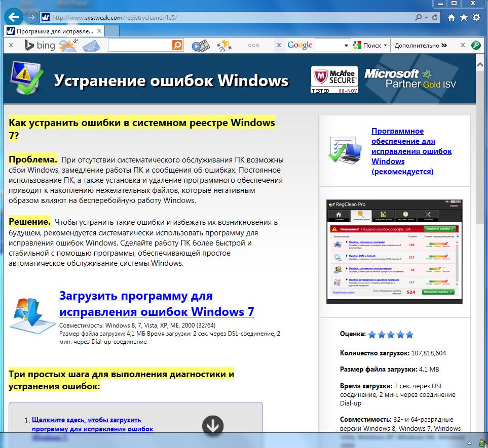This screenshot has width=488, height=448.
Task: Open 'Программное обеспечение для исправления ошибок Windows' link
Action: [x=411, y=151]
